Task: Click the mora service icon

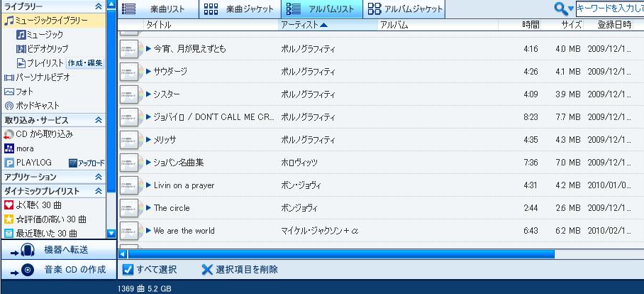Action: click(x=9, y=148)
